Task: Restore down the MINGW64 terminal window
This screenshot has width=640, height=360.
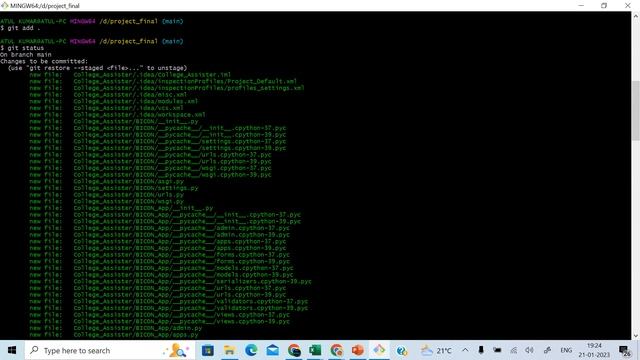Action: [x=604, y=5]
